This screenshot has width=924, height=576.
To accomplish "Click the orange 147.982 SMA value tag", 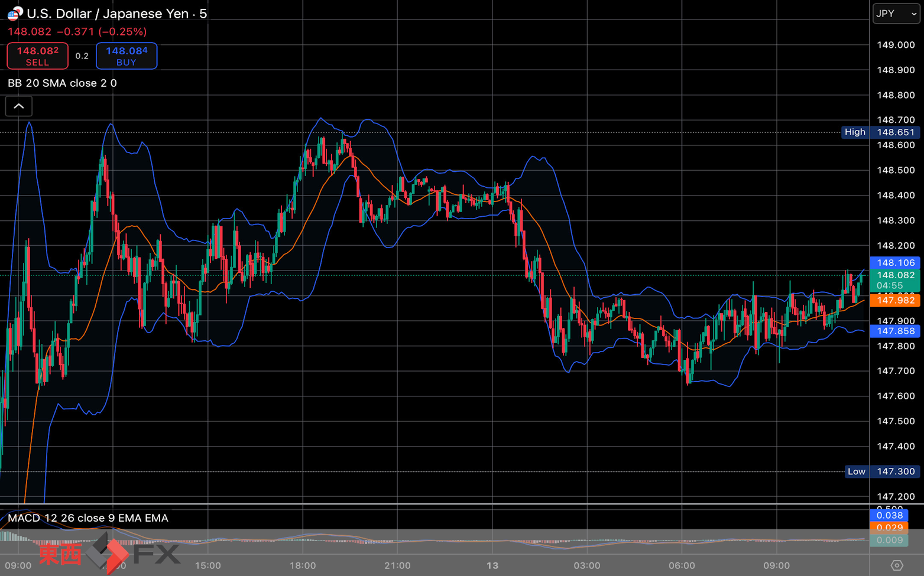I will (x=895, y=300).
